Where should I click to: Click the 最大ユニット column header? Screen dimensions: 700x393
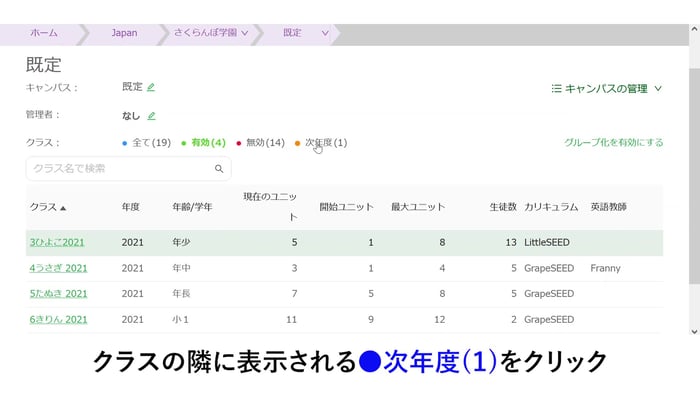click(x=418, y=207)
